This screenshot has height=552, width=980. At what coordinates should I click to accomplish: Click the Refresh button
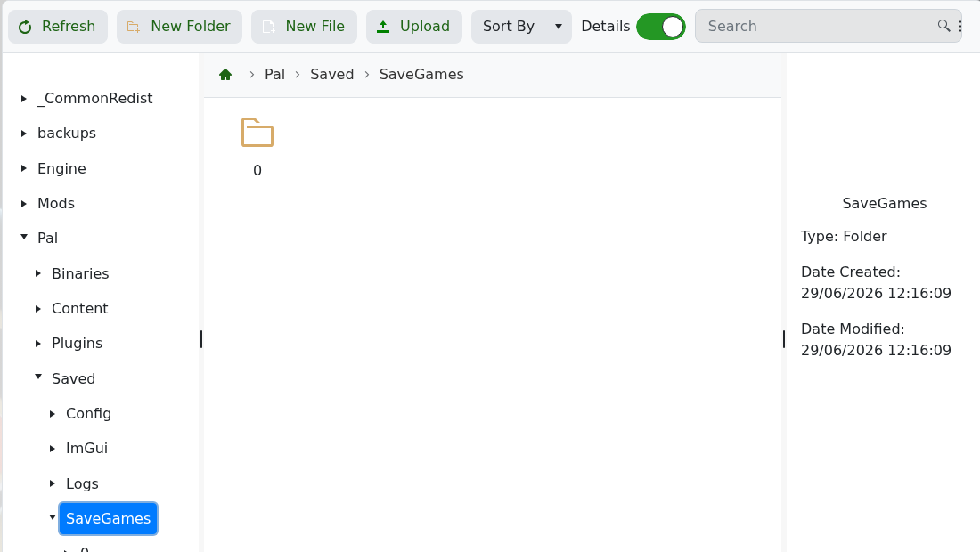coord(58,27)
